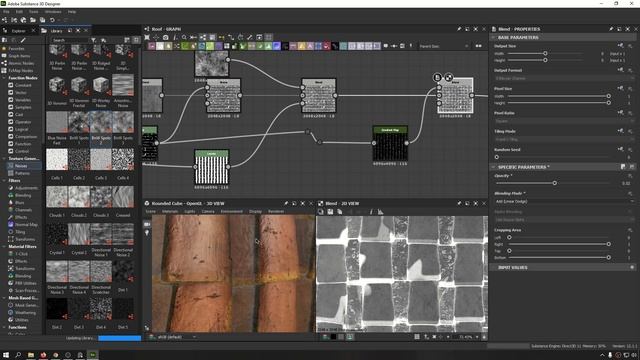The image size is (640, 360).
Task: Click the camera icon in graph toolbar
Action: 165,37
